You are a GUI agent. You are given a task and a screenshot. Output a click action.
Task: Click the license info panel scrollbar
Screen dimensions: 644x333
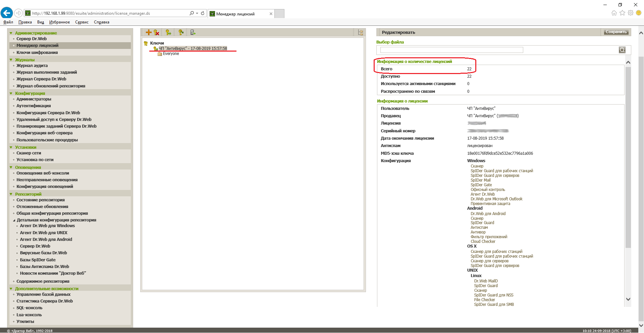click(628, 157)
